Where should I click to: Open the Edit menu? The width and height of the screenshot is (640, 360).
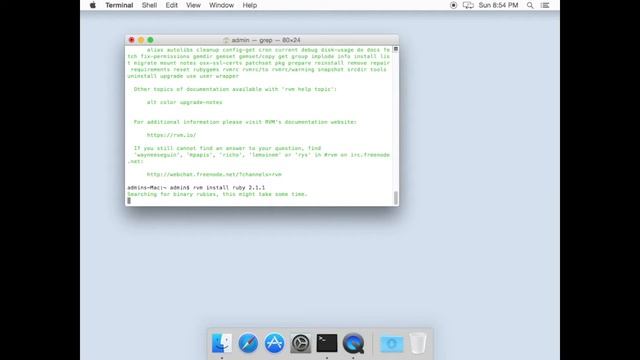coord(171,5)
